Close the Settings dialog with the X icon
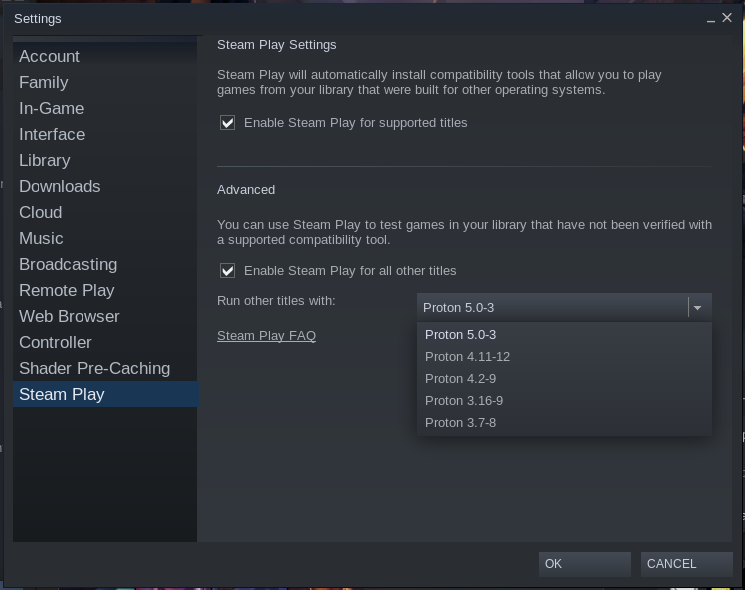Viewport: 745px width, 590px height. pos(727,18)
